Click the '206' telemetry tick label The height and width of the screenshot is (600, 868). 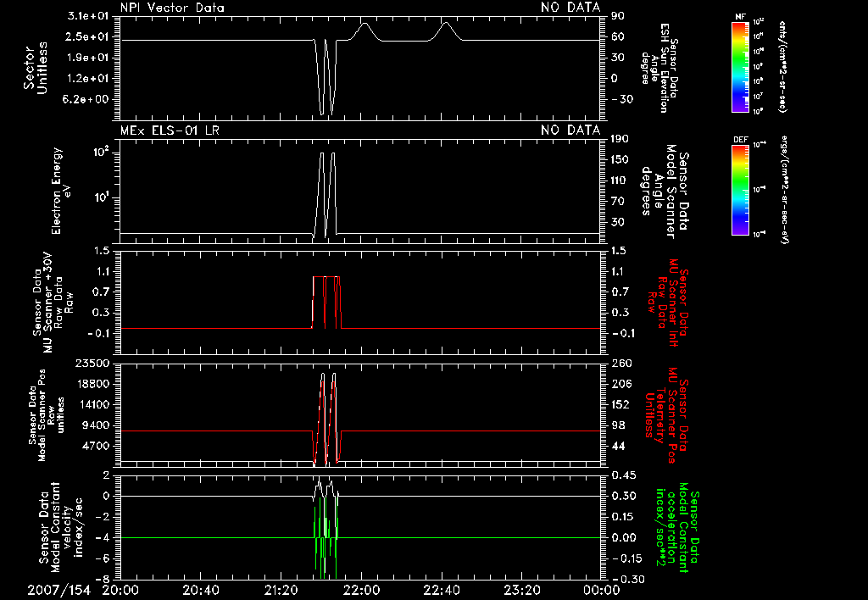[x=621, y=384]
